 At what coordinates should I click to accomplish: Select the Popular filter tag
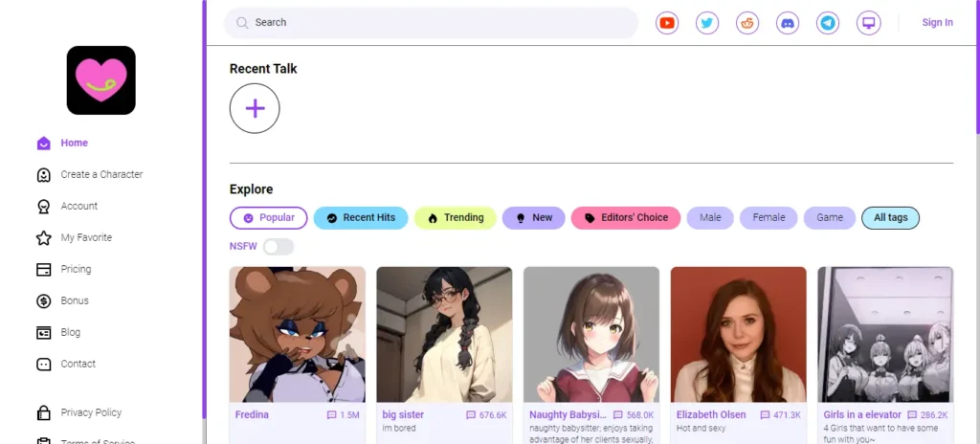click(269, 217)
